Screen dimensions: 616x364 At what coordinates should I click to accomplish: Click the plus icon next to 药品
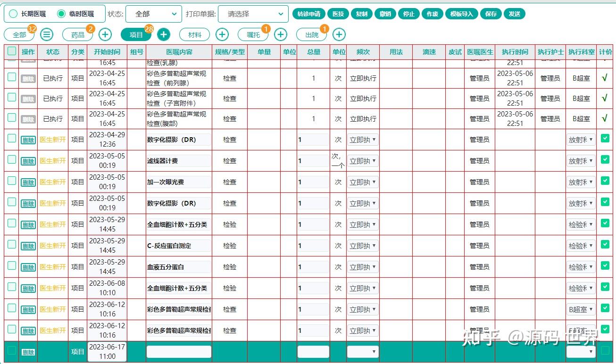[105, 34]
